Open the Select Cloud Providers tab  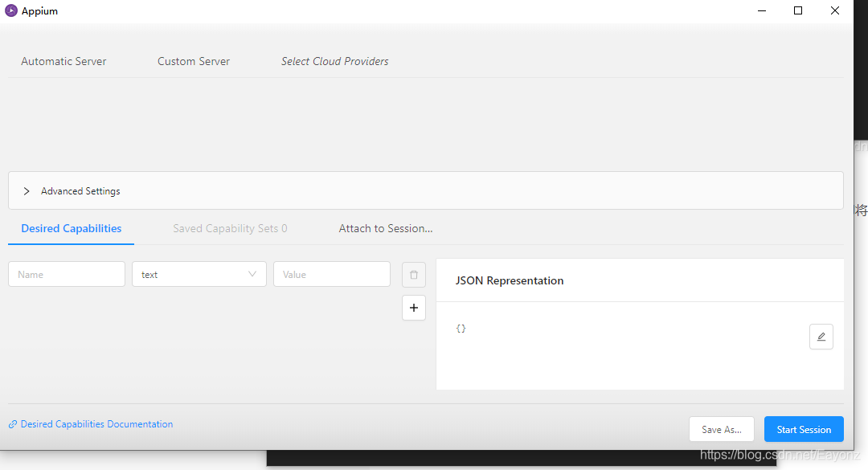tap(335, 61)
